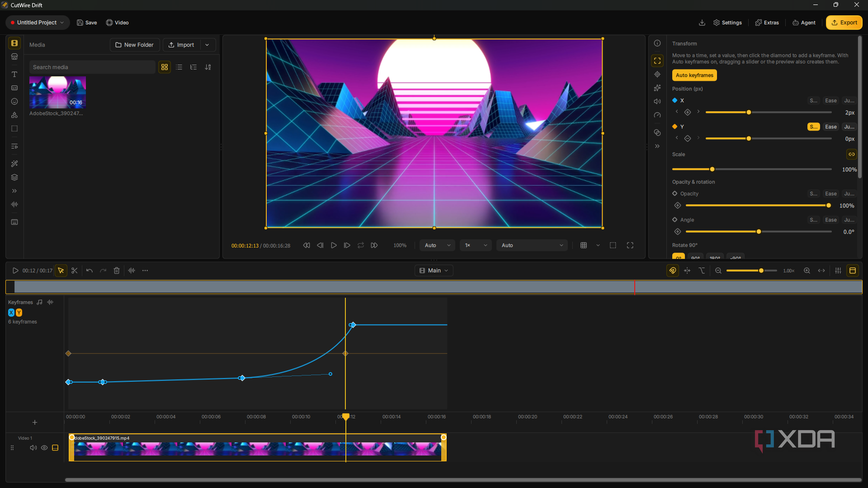Open the Untitled Project dropdown
868x488 pixels.
(37, 23)
